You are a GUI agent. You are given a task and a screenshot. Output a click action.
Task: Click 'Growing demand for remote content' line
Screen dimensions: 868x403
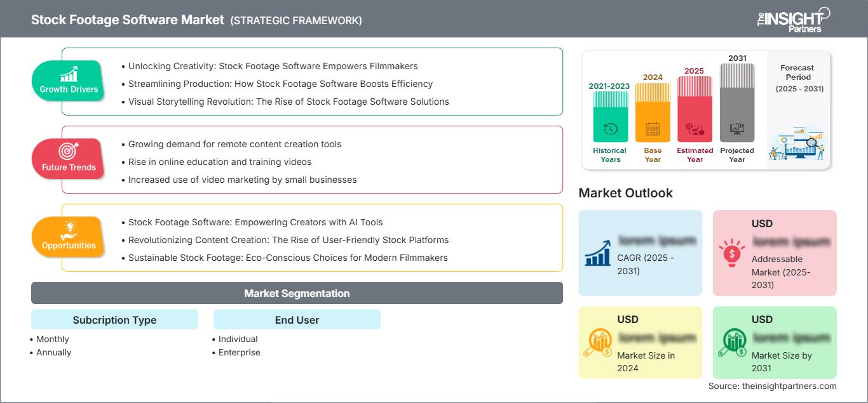(x=234, y=144)
